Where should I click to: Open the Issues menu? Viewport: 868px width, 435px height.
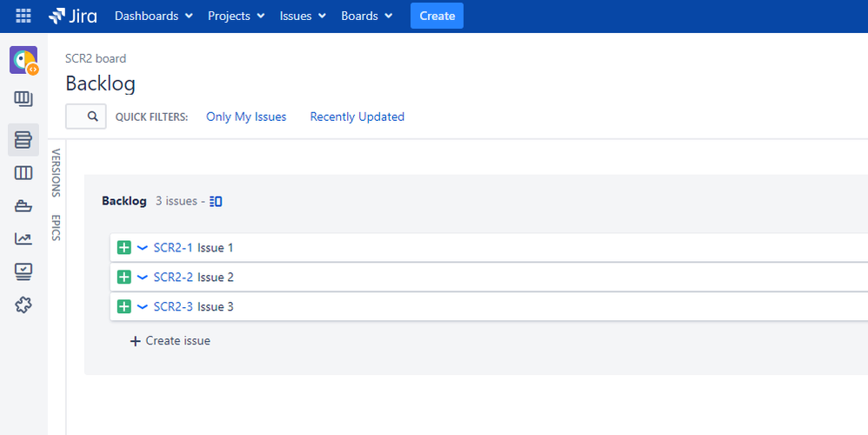[303, 16]
